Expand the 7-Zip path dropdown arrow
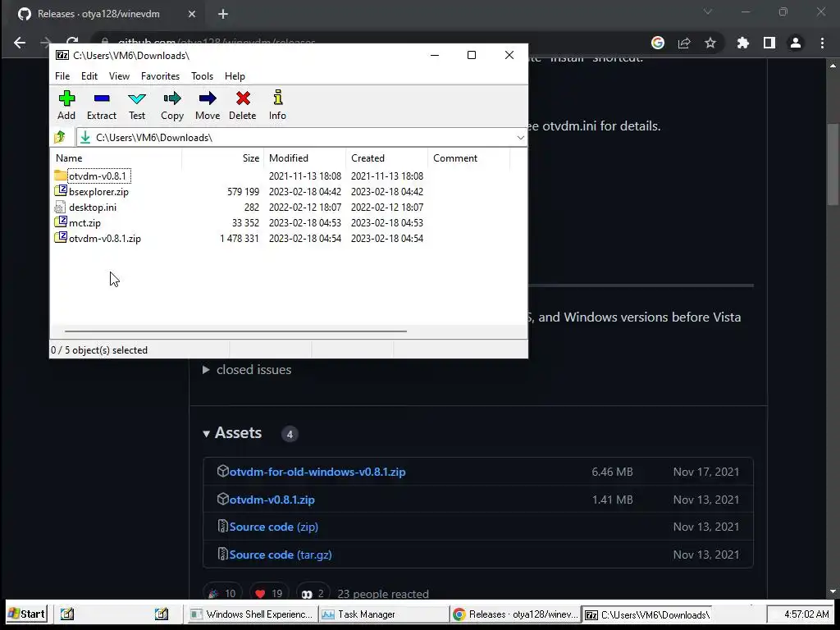The height and width of the screenshot is (630, 840). pyautogui.click(x=520, y=138)
